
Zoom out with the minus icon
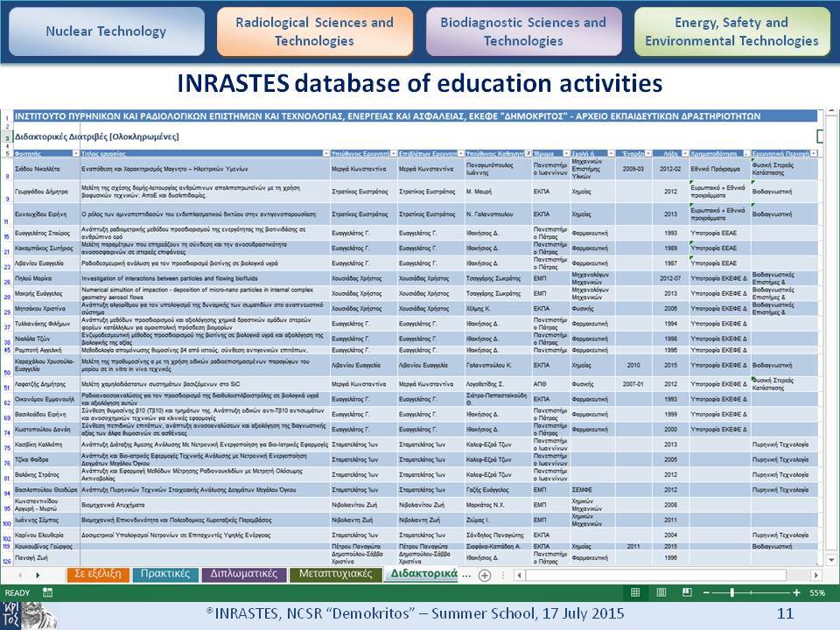pos(706,592)
